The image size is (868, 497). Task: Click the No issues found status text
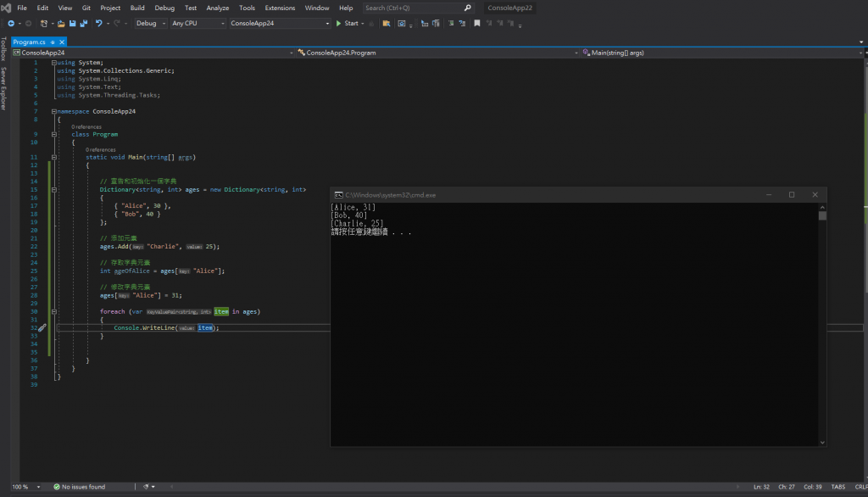click(x=84, y=487)
